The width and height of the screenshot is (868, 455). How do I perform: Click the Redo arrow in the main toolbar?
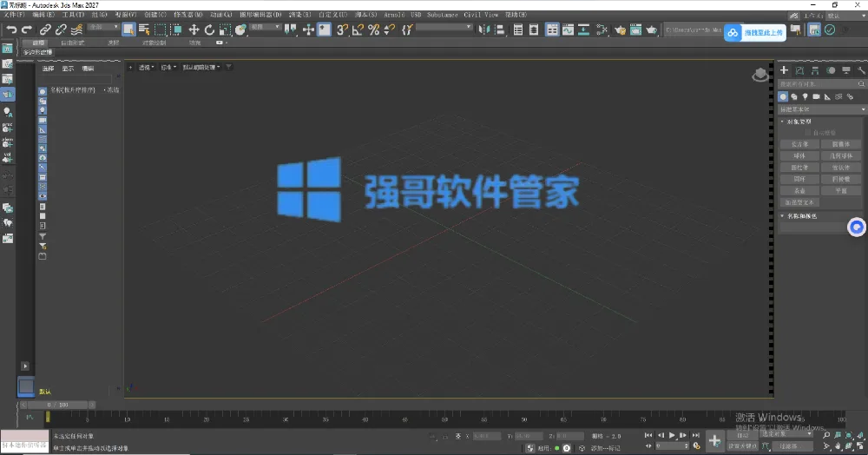[26, 30]
